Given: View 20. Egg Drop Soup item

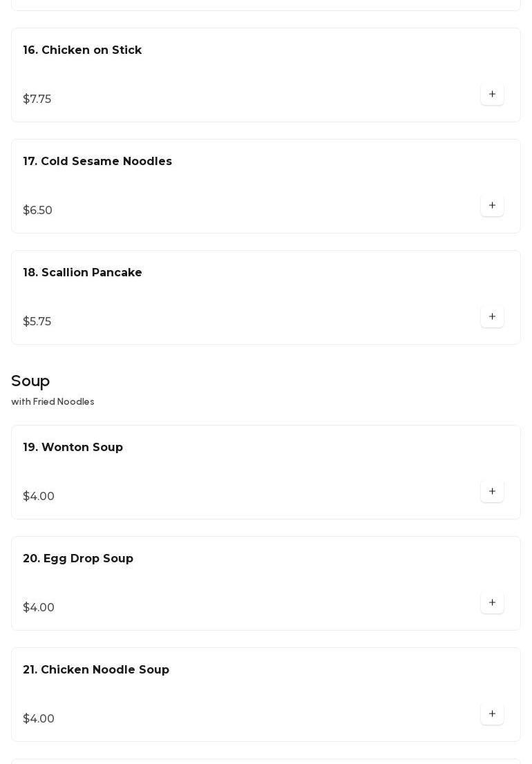Looking at the screenshot, I should tap(78, 559).
